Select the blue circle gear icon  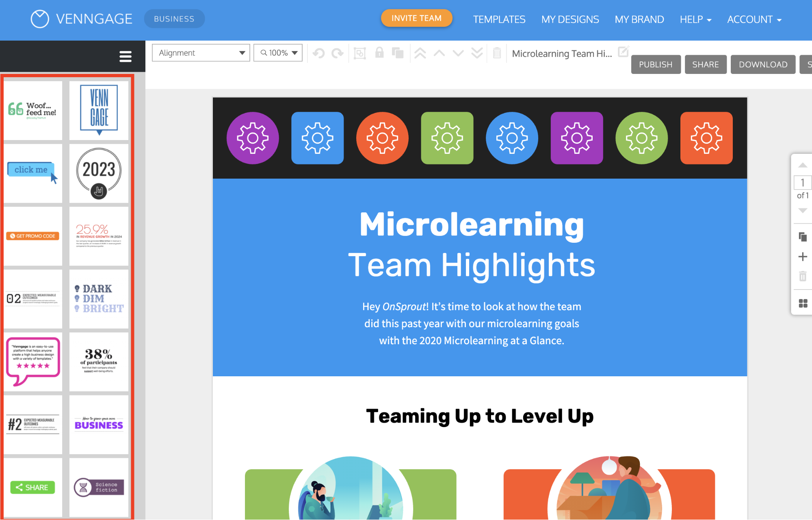pos(512,138)
